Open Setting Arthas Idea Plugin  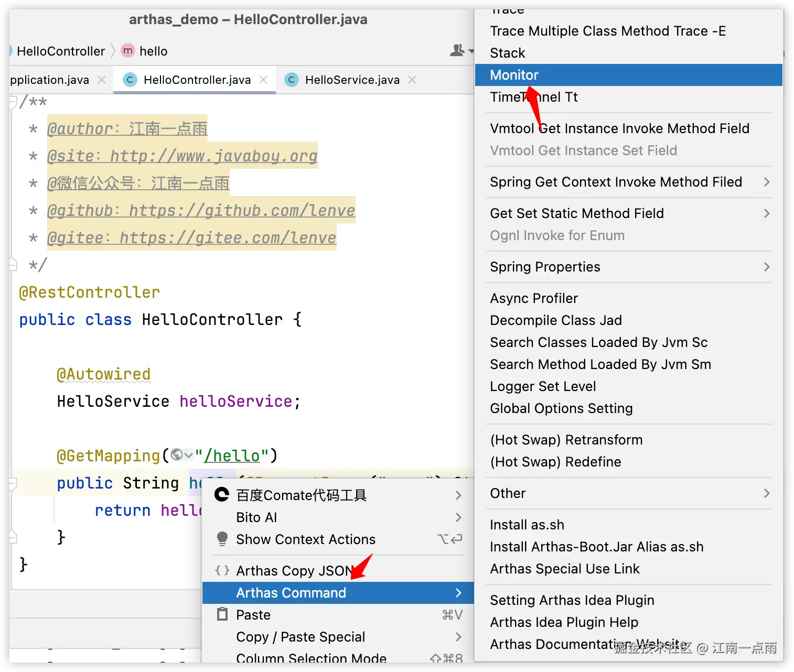629,600
